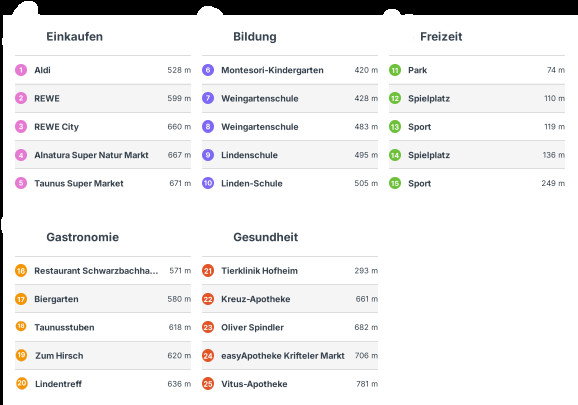Open the Taunus Super Market entry
578x405 pixels.
[x=103, y=183]
